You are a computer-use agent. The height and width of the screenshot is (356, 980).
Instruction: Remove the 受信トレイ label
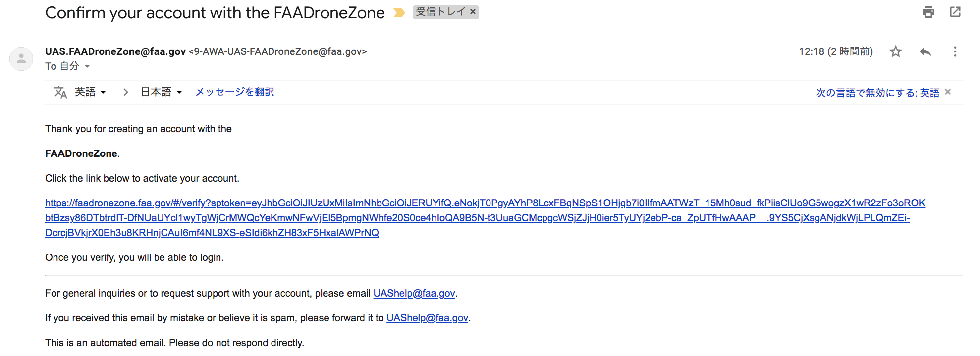473,12
